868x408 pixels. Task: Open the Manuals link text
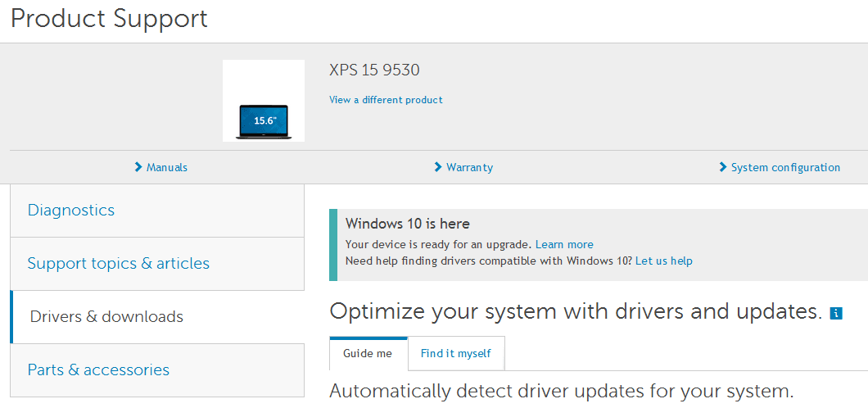pos(166,167)
